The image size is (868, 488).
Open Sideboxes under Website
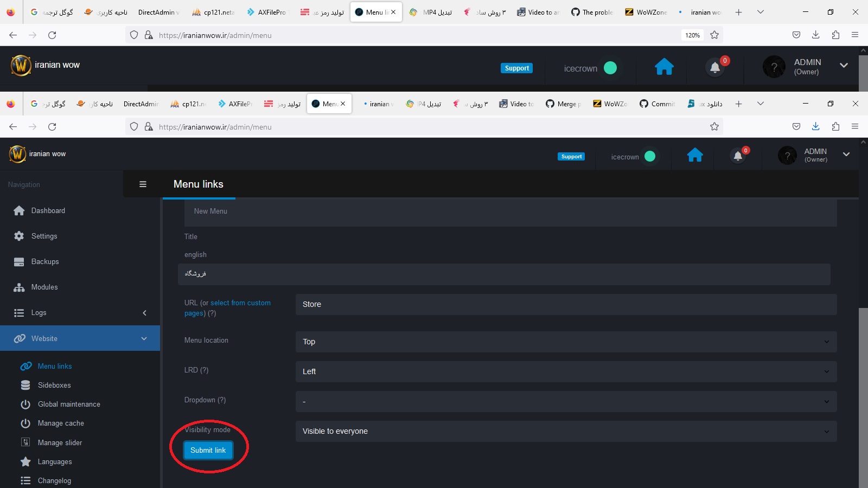point(54,385)
